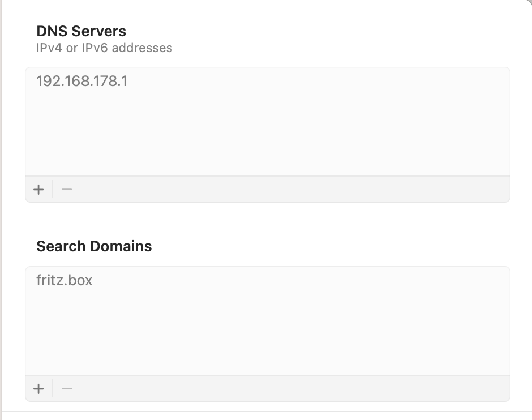
Task: Remove search domain using the minus button
Action: point(67,388)
